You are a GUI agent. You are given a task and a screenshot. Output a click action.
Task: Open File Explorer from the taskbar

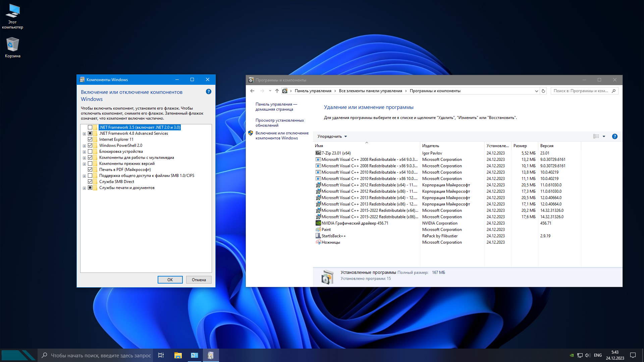[x=178, y=355]
